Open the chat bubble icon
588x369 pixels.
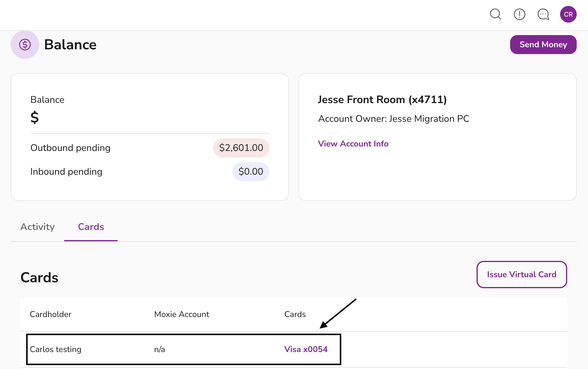tap(543, 14)
